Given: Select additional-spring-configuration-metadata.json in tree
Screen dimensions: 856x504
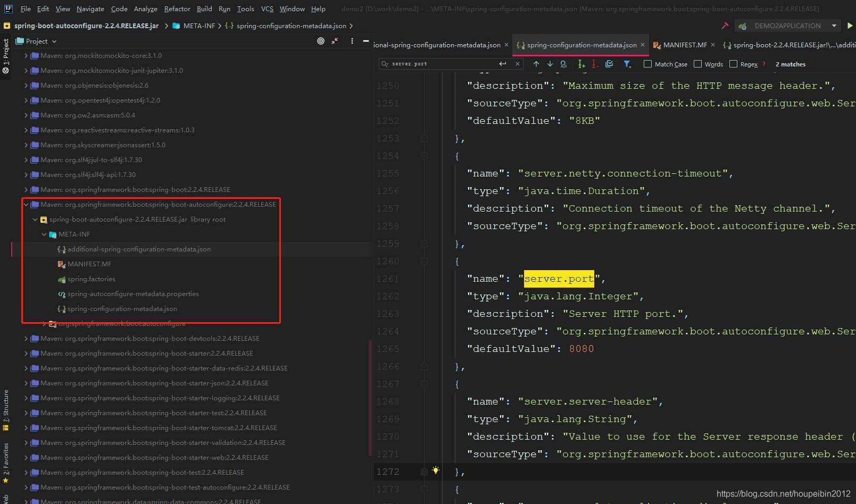Looking at the screenshot, I should [x=139, y=249].
